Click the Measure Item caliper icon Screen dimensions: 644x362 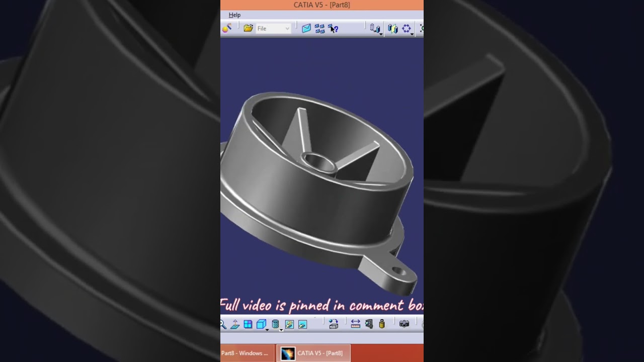[369, 324]
